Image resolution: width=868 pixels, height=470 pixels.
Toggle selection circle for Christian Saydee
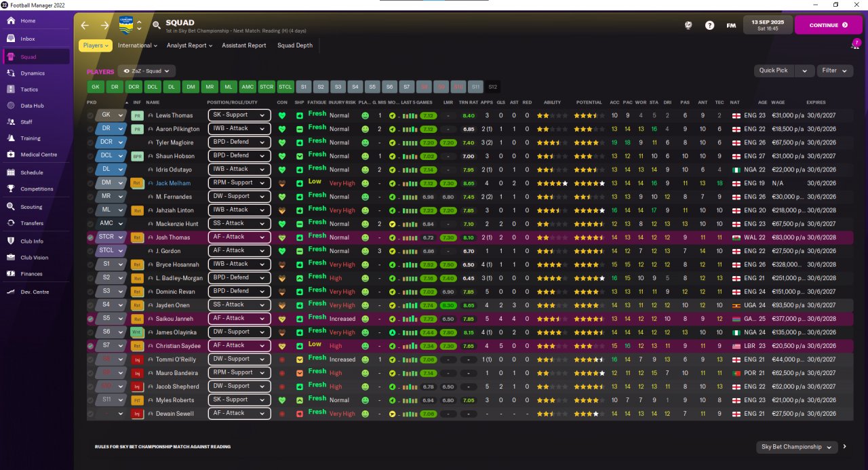click(x=91, y=346)
